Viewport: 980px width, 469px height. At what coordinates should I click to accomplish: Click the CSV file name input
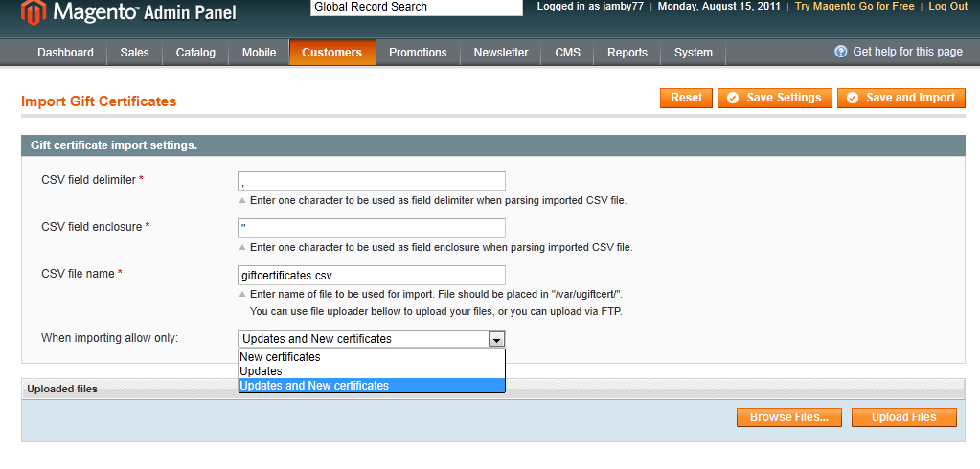point(372,276)
